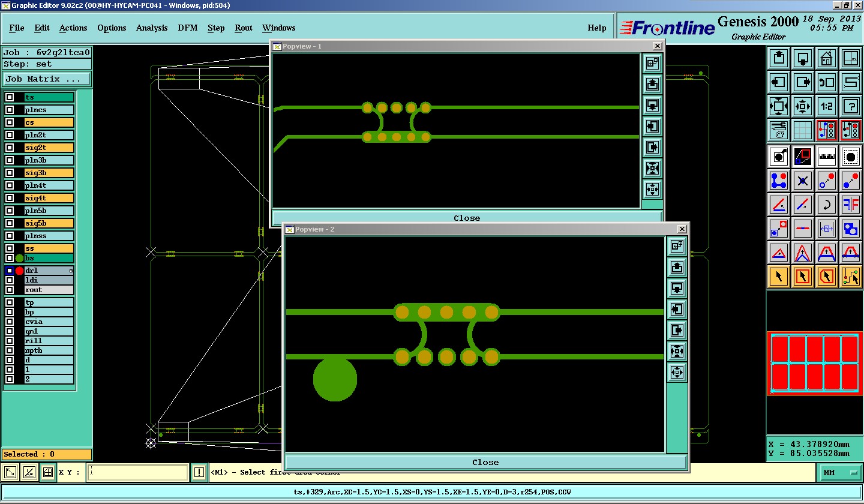Screen dimensions: 864x504
Task: Select the ruler measurement tool
Action: pyautogui.click(x=826, y=157)
